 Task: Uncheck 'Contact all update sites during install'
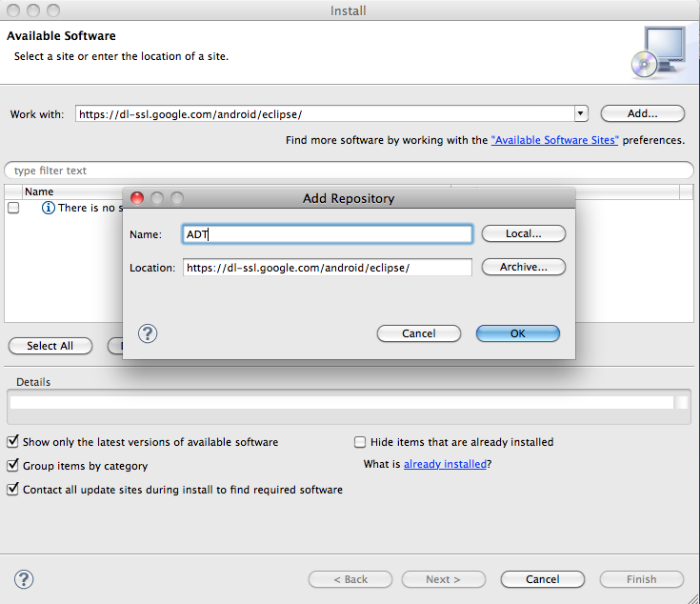[13, 490]
